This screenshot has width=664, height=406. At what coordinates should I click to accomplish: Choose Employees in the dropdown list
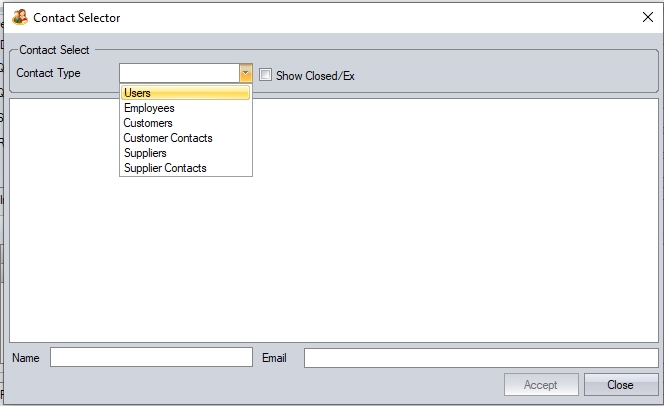[x=185, y=108]
